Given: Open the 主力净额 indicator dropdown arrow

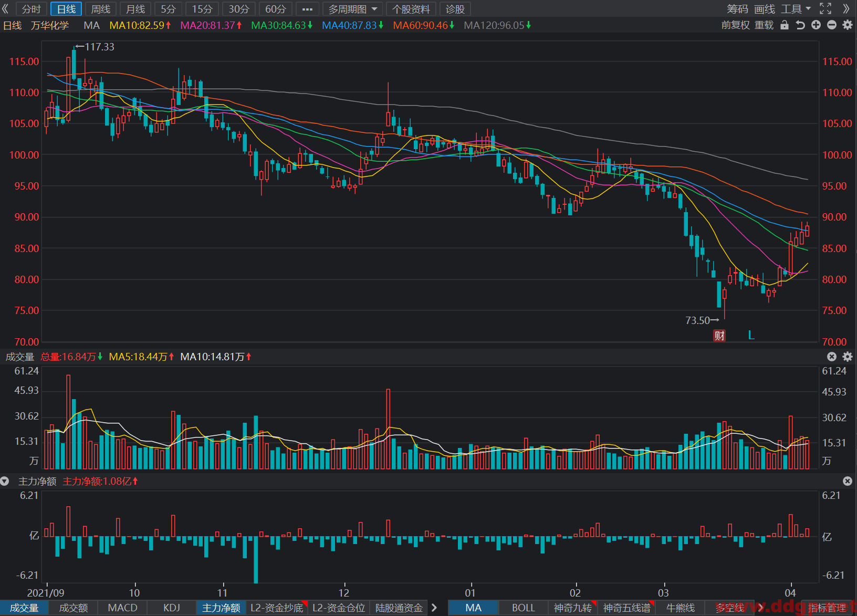Looking at the screenshot, I should 5,481.
